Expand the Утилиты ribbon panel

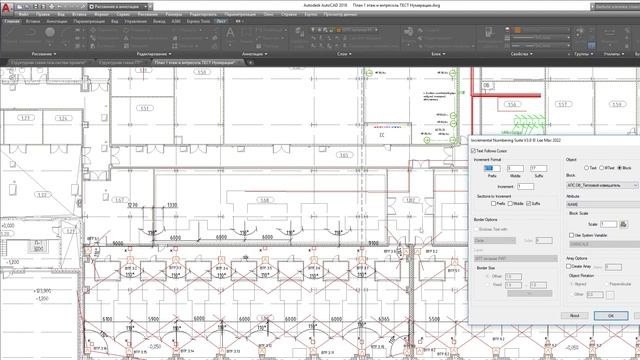[x=614, y=54]
